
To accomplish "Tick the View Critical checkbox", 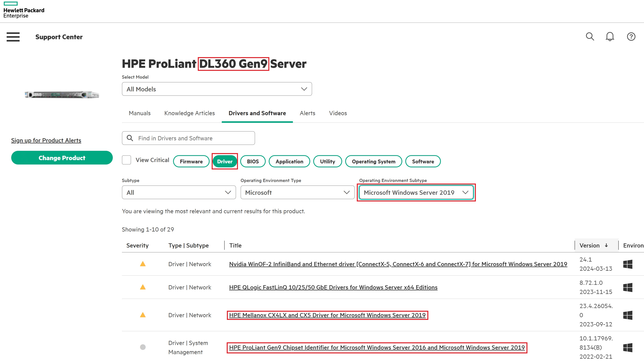I will pyautogui.click(x=126, y=160).
